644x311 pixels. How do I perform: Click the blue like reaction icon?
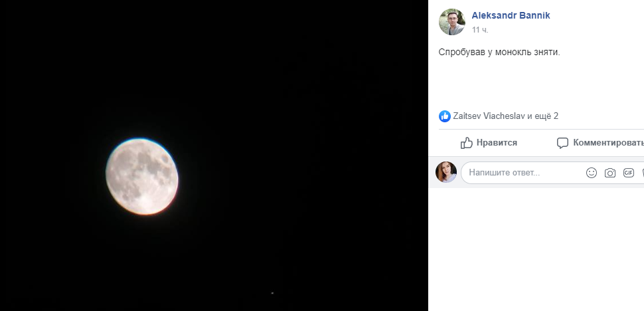[x=445, y=116]
